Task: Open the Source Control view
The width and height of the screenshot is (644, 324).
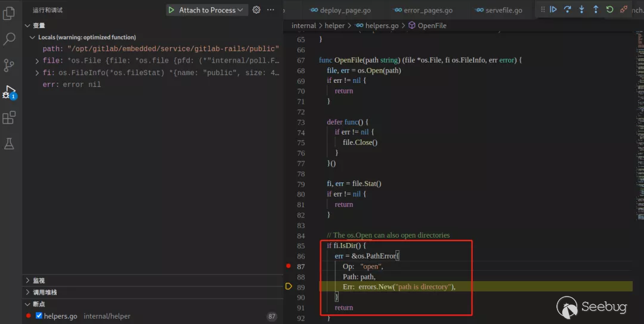Action: pos(8,65)
